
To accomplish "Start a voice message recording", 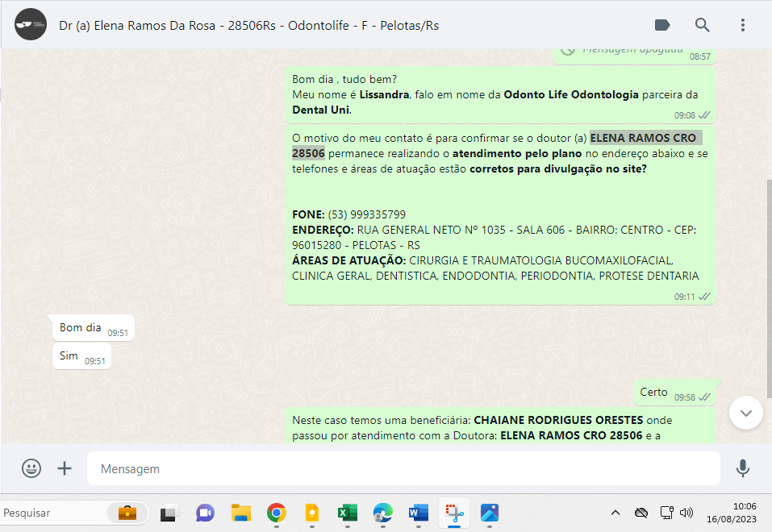I will coord(742,468).
